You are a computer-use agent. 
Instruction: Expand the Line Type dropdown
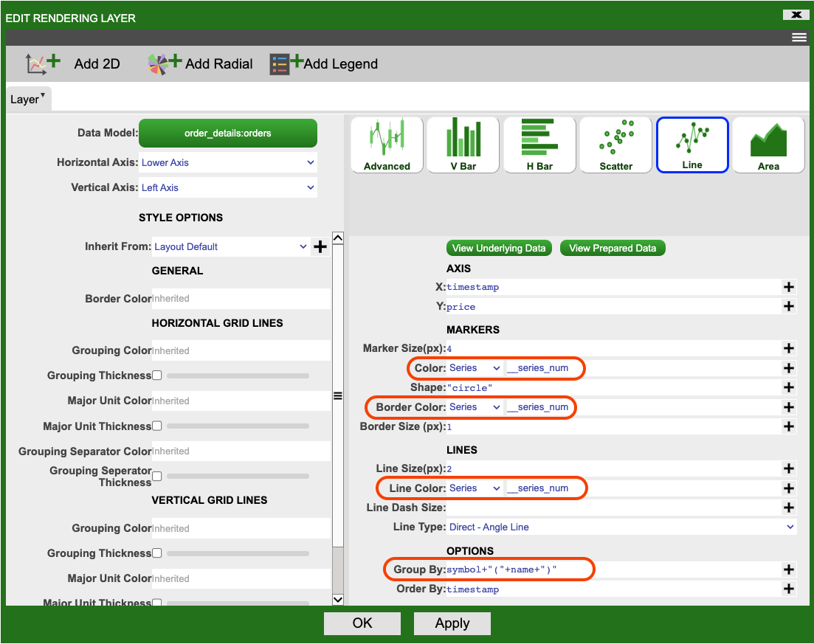click(621, 527)
